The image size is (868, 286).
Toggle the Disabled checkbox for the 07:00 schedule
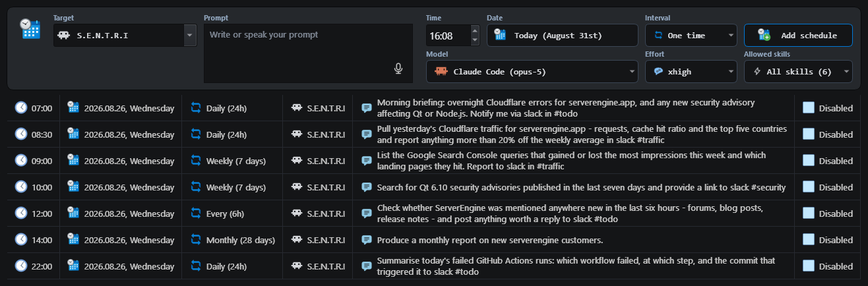809,107
